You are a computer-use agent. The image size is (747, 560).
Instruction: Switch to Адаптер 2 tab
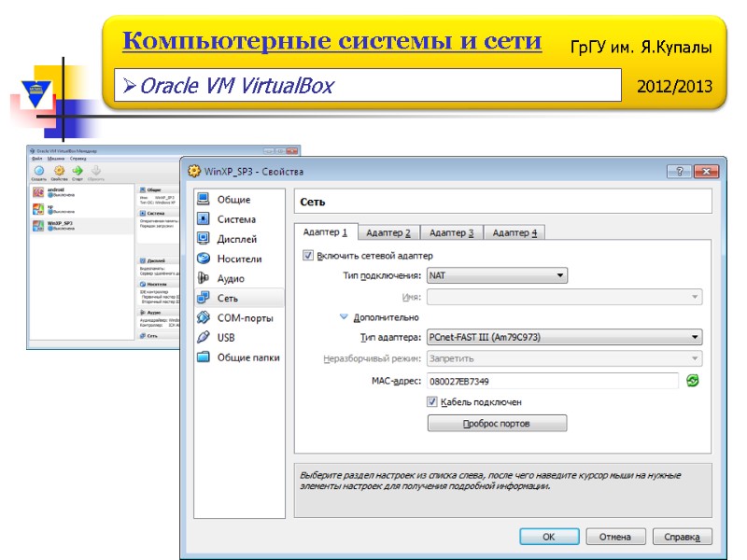[x=388, y=232]
